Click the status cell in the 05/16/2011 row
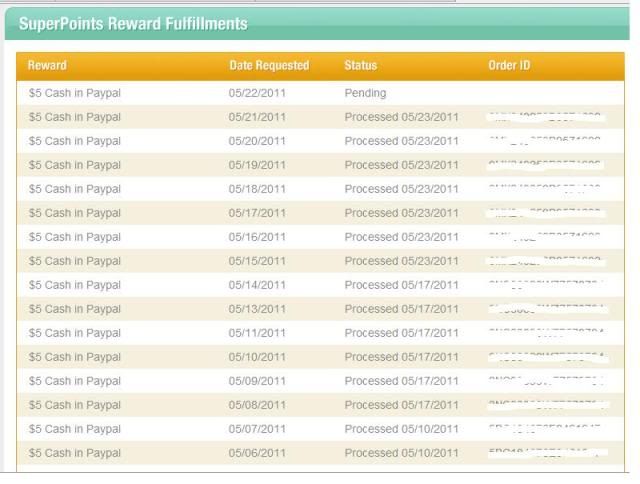This screenshot has height=484, width=640. (402, 237)
